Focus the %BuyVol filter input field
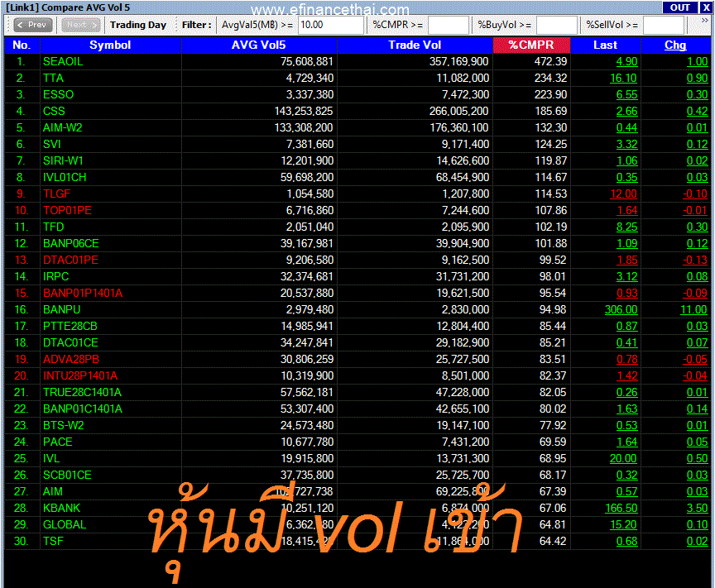The image size is (715, 588). click(557, 25)
